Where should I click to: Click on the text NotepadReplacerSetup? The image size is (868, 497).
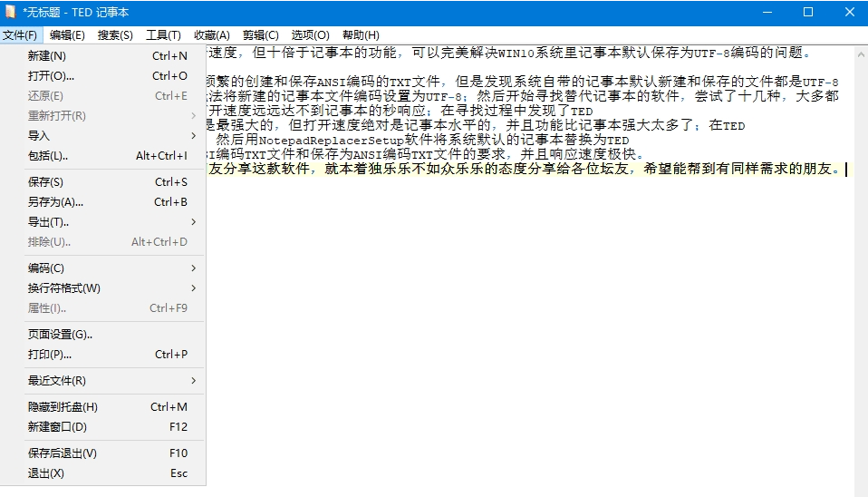331,141
